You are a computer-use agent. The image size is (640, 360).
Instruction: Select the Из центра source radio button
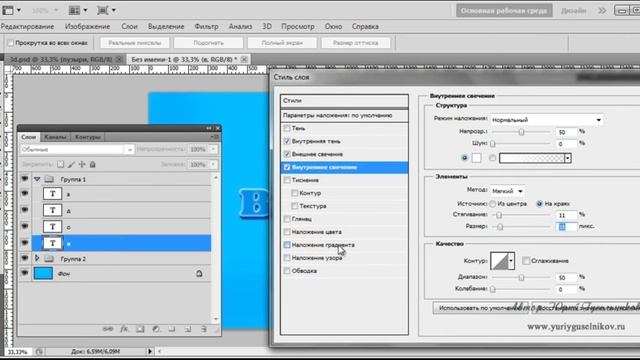click(x=493, y=203)
